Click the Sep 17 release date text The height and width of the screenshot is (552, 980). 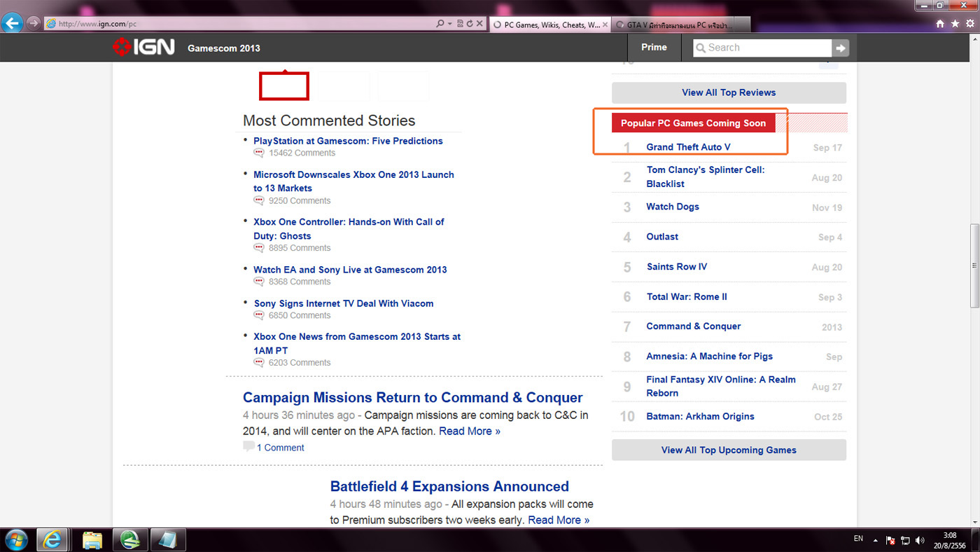coord(827,148)
